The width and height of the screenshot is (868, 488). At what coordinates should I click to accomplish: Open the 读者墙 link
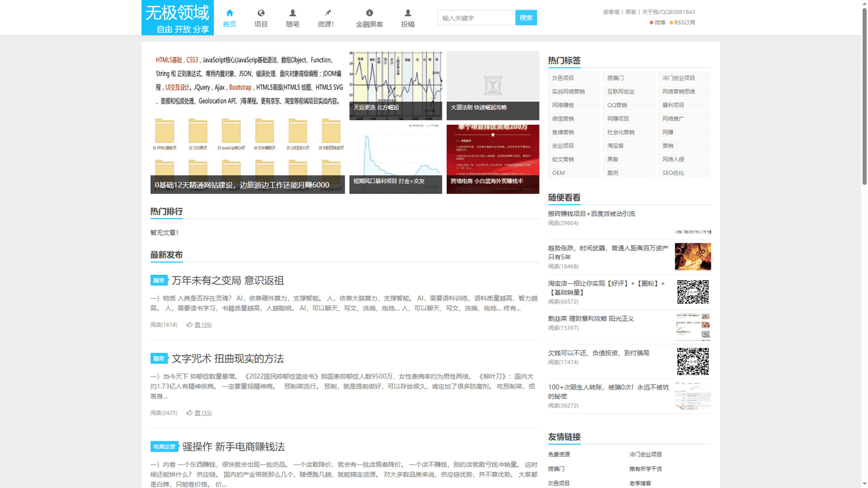click(611, 12)
